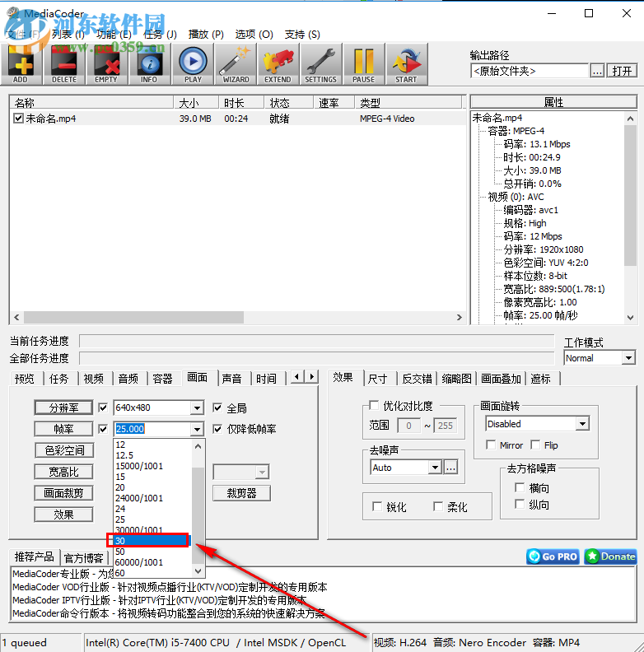Open the 工作模式 Normal dropdown
644x652 pixels.
[x=628, y=357]
